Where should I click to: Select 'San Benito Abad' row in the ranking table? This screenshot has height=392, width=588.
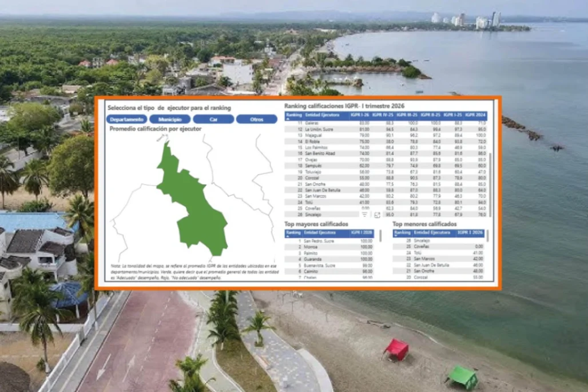386,154
